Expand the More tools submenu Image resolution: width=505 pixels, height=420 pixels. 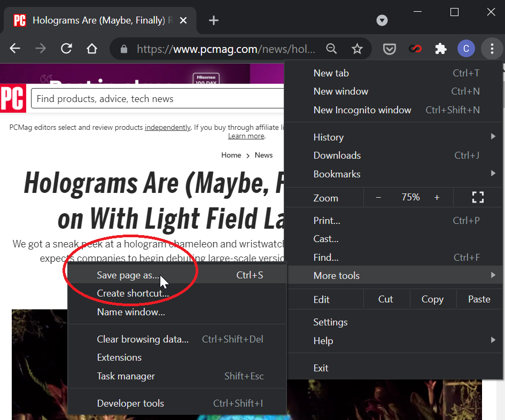pyautogui.click(x=394, y=275)
